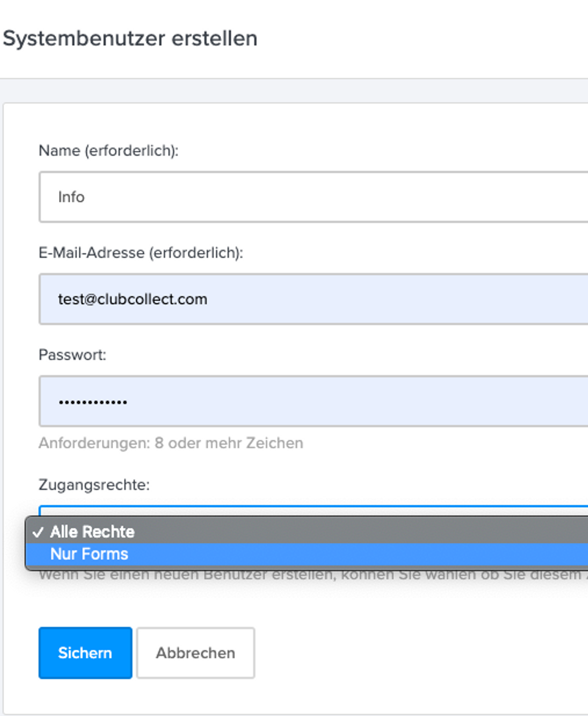Focus the E-Mail-Adresse input field

tap(312, 299)
